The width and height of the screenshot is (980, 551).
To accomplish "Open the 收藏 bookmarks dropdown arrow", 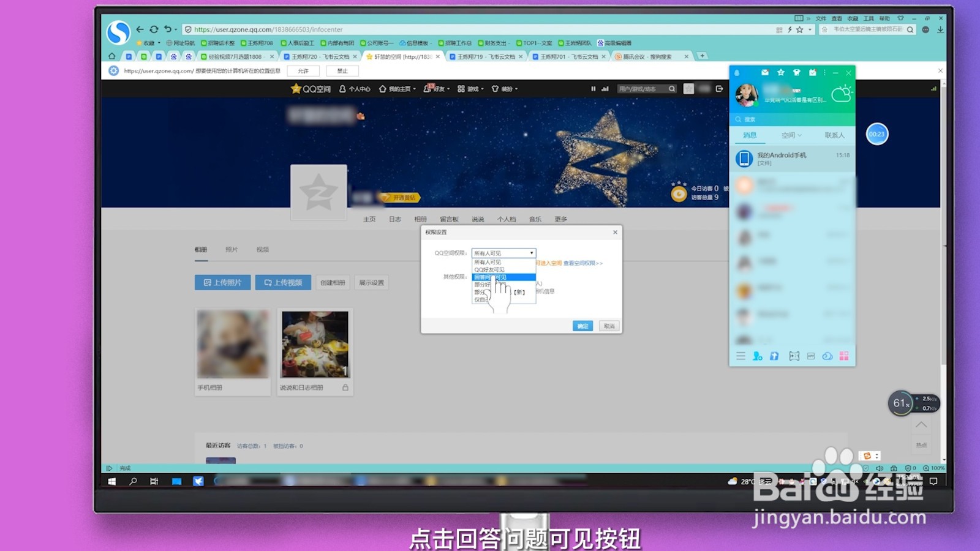I will click(x=159, y=43).
